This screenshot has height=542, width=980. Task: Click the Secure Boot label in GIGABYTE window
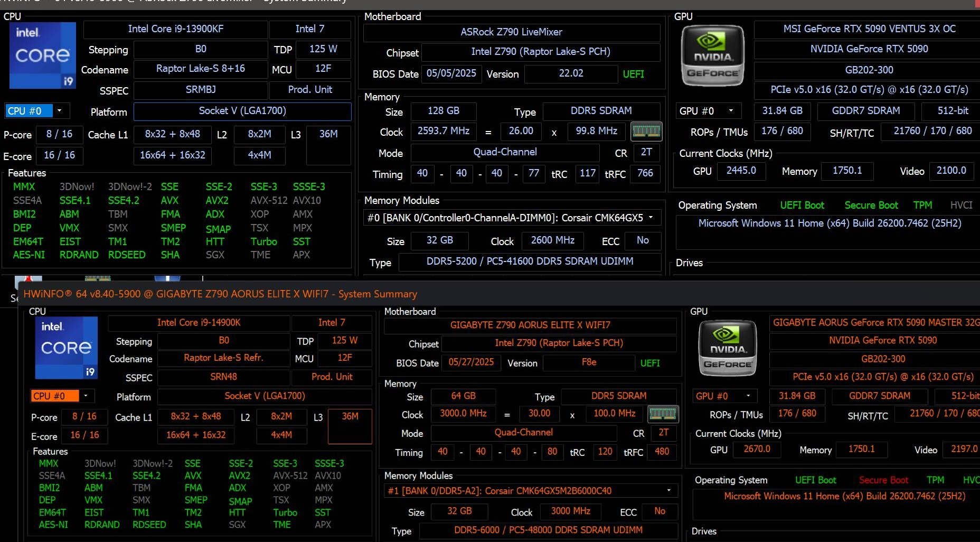tap(883, 480)
